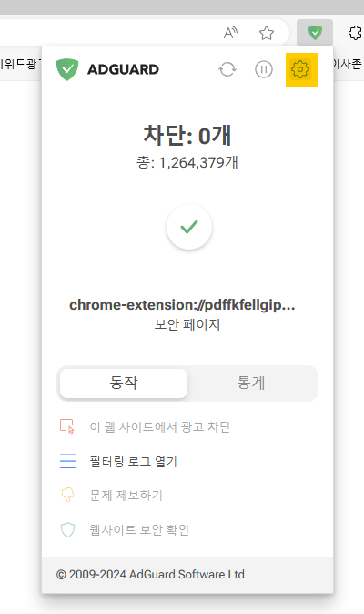Viewport: 364px width, 614px height.
Task: Click 웹사이트 보안 확인 option
Action: 139,530
